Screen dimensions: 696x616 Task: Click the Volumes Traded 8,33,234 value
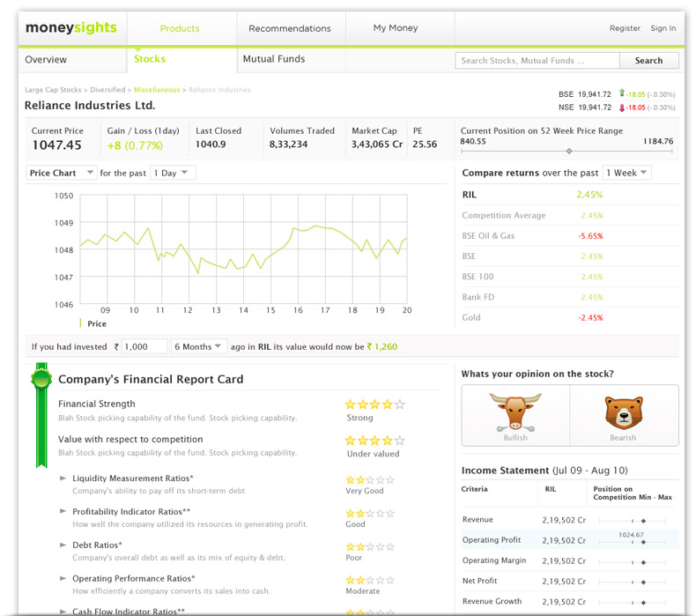tap(288, 144)
